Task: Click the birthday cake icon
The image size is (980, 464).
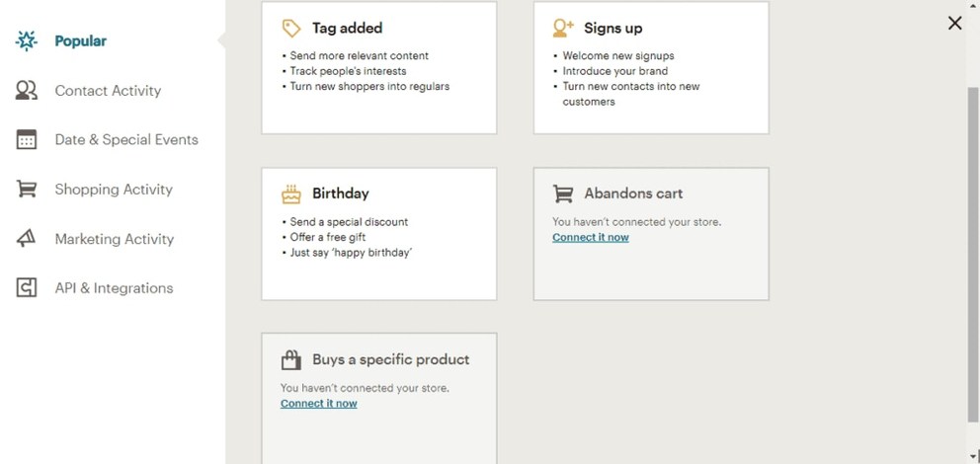Action: click(x=291, y=194)
